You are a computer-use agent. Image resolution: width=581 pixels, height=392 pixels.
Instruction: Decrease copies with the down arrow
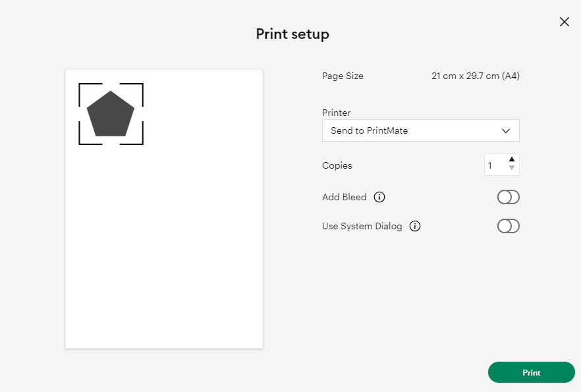point(512,168)
